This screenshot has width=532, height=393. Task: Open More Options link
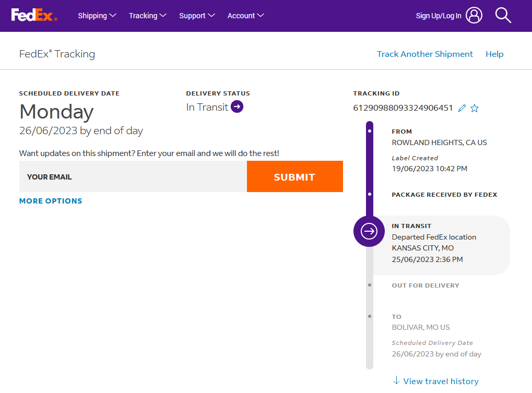(x=51, y=201)
